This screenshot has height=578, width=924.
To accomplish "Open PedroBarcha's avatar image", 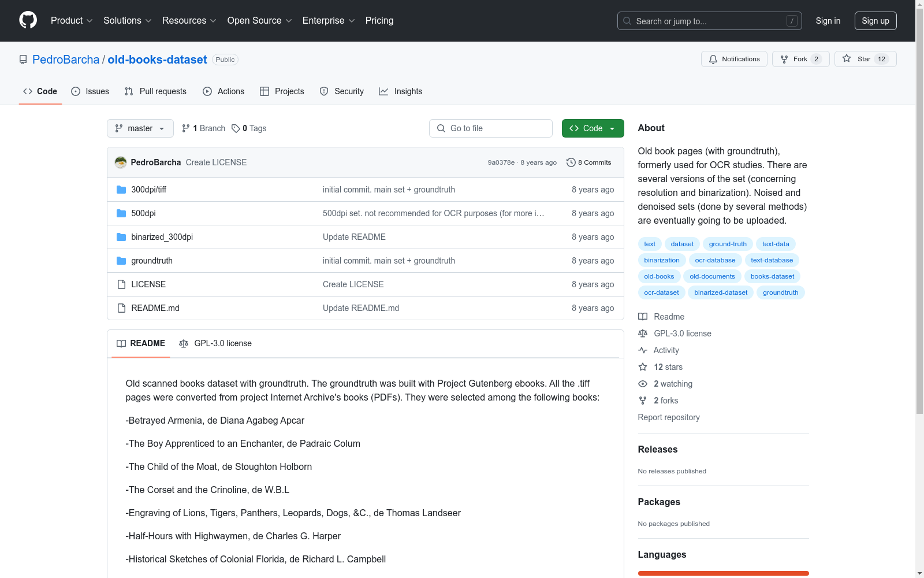I will pos(121,162).
